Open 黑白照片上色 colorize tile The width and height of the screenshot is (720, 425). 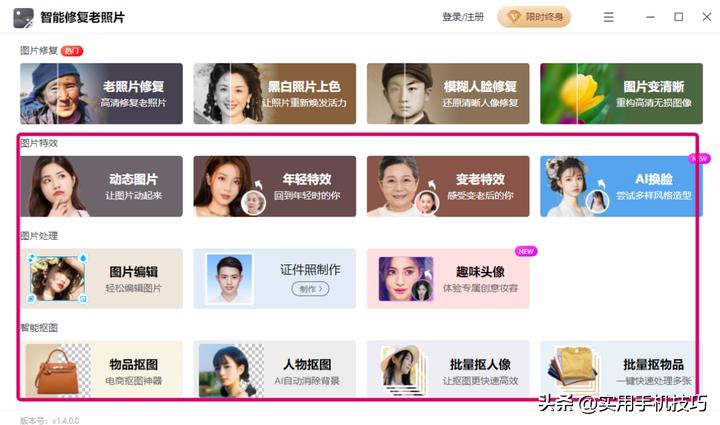click(x=275, y=94)
